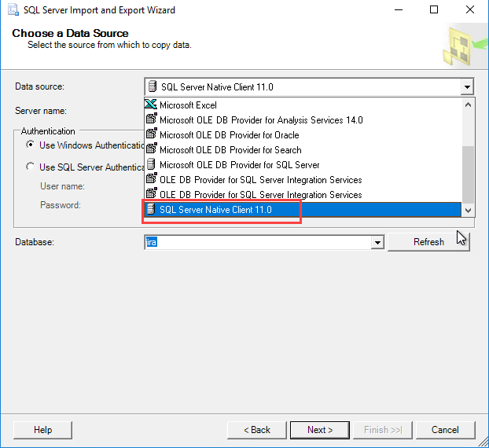Image resolution: width=489 pixels, height=448 pixels.
Task: Click the list scrollbar down arrow
Action: pyautogui.click(x=468, y=210)
